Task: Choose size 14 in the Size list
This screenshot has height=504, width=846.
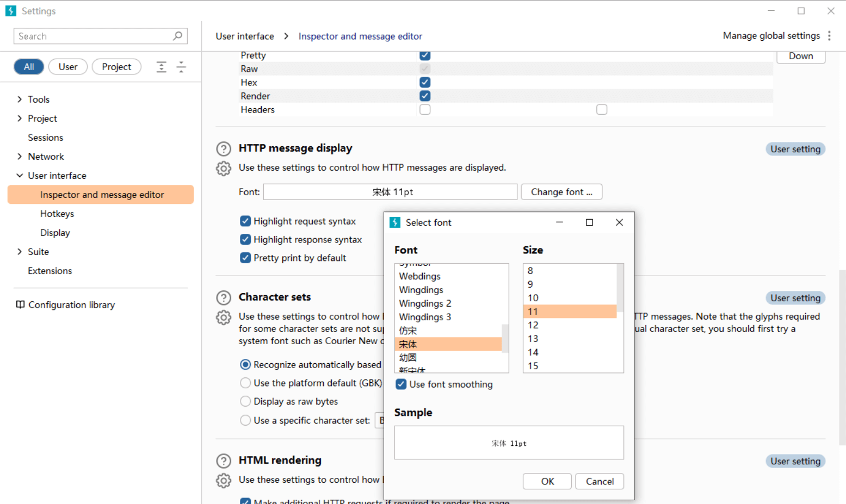Action: pyautogui.click(x=533, y=352)
